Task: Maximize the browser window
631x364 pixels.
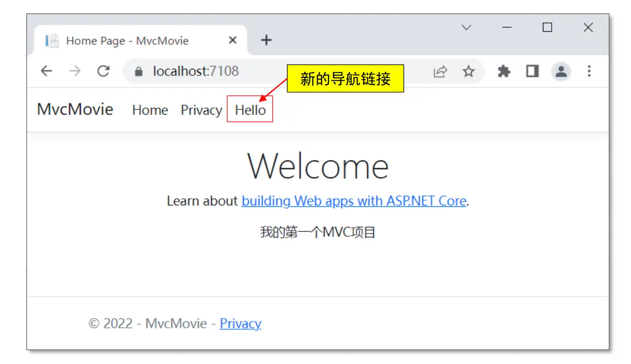Action: [x=547, y=28]
